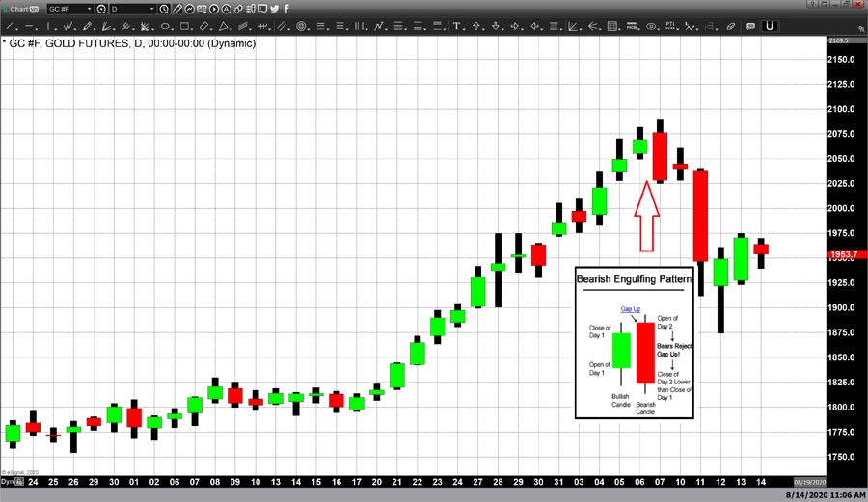Share chart via Twitter icon
Viewport: 868px width, 502px height.
pos(275,9)
